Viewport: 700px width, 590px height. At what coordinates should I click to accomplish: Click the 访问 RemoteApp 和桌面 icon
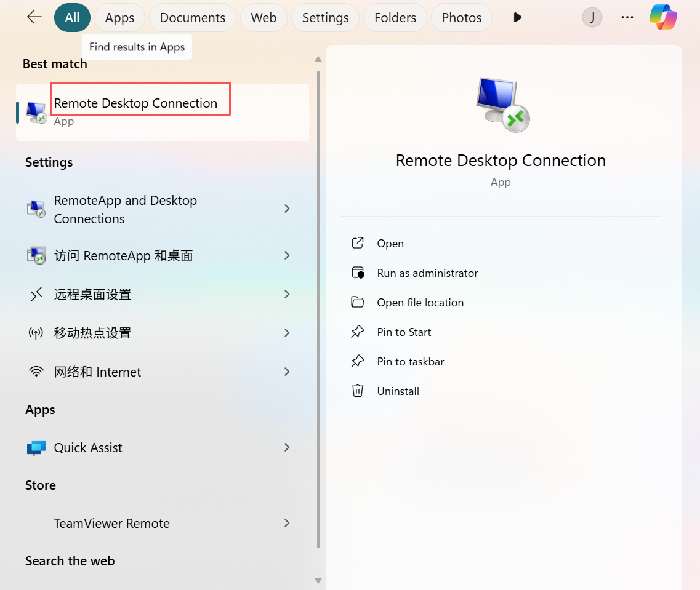pos(36,255)
